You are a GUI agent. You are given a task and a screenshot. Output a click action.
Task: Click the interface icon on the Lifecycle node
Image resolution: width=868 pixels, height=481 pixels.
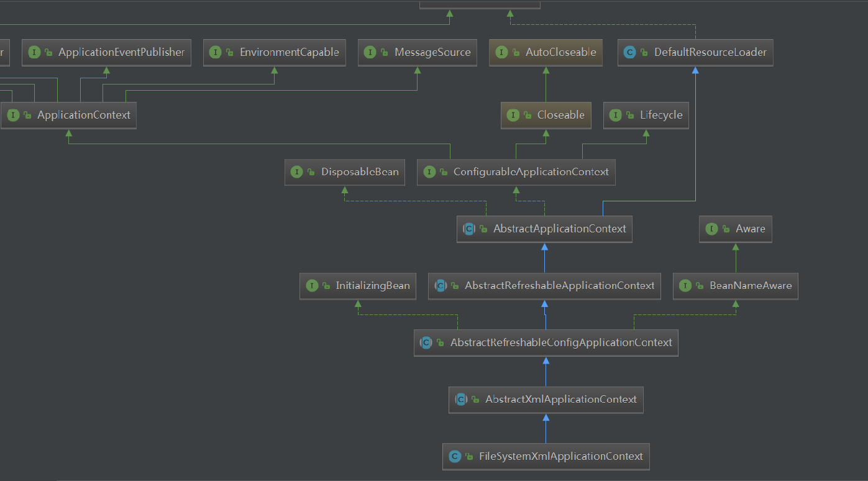tap(616, 116)
